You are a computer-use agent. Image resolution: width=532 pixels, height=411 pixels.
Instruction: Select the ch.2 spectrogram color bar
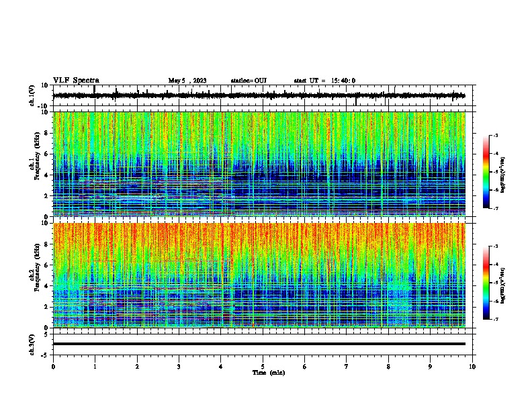tap(486, 283)
